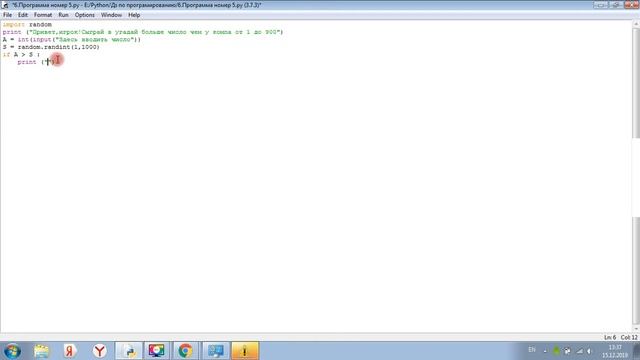Open the file explorer taskbar icon
640x360 pixels.
point(41,351)
